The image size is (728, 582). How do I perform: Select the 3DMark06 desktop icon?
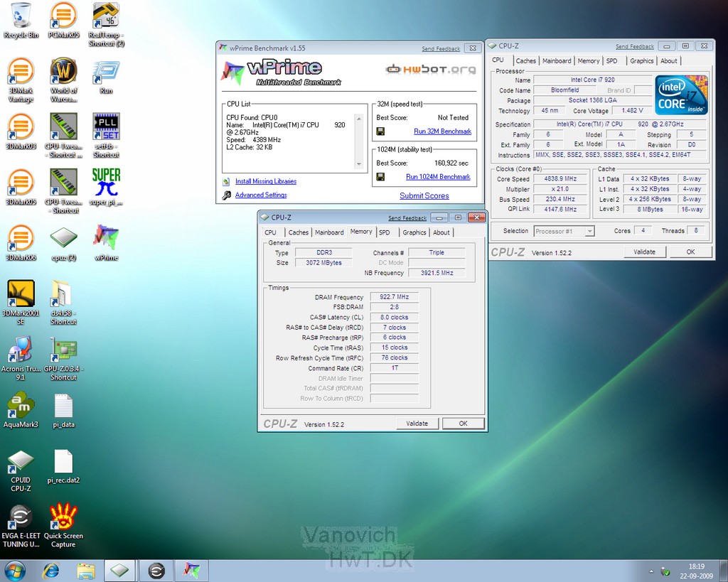point(21,243)
